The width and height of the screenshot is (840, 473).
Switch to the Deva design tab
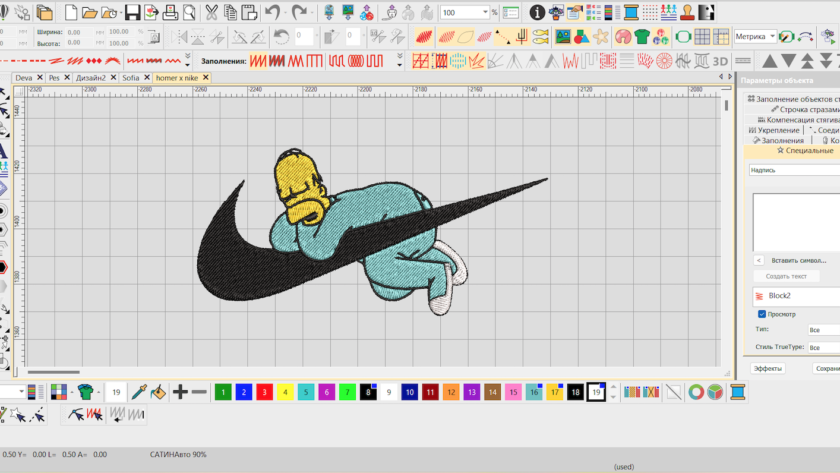click(x=24, y=78)
